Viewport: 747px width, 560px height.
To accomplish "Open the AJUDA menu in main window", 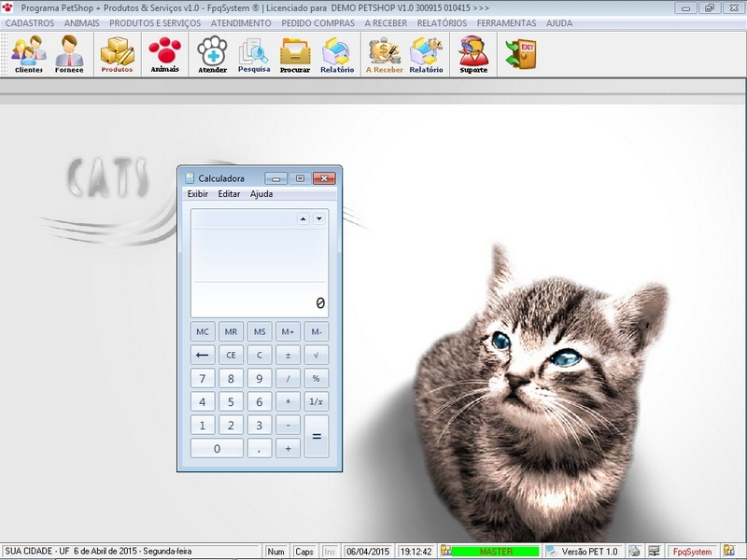I will (x=559, y=22).
